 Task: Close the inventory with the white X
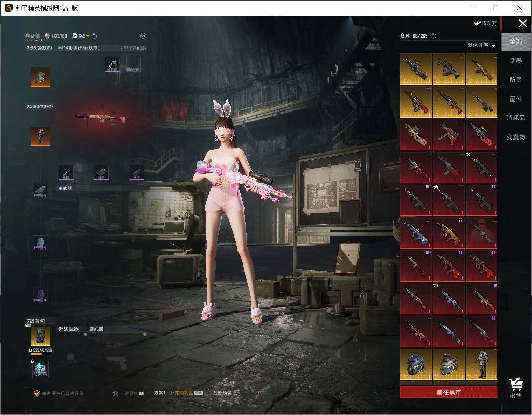[523, 23]
